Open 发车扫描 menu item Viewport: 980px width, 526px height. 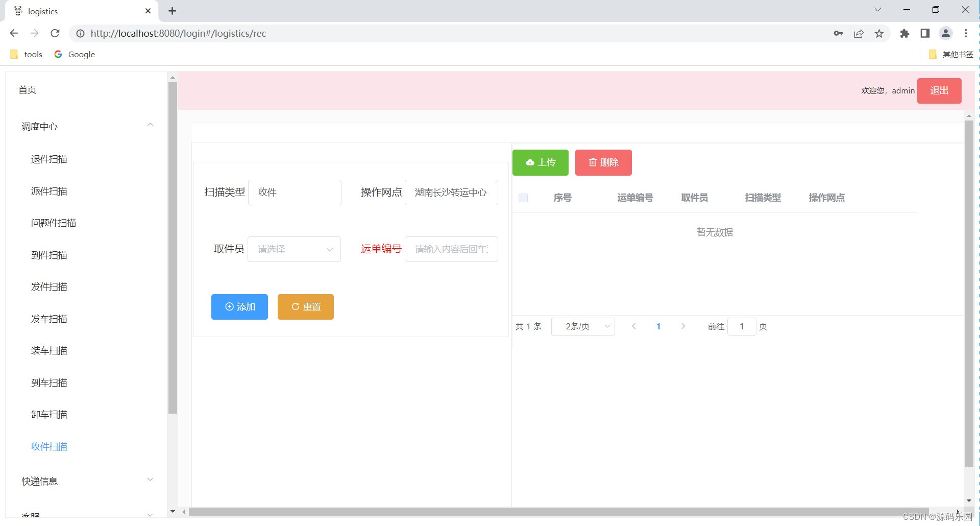coord(49,319)
